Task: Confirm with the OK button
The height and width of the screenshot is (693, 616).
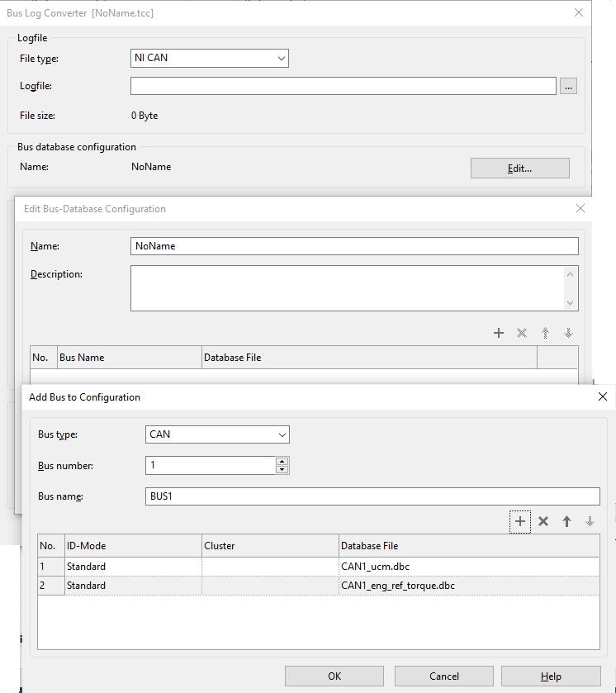Action: (x=334, y=676)
